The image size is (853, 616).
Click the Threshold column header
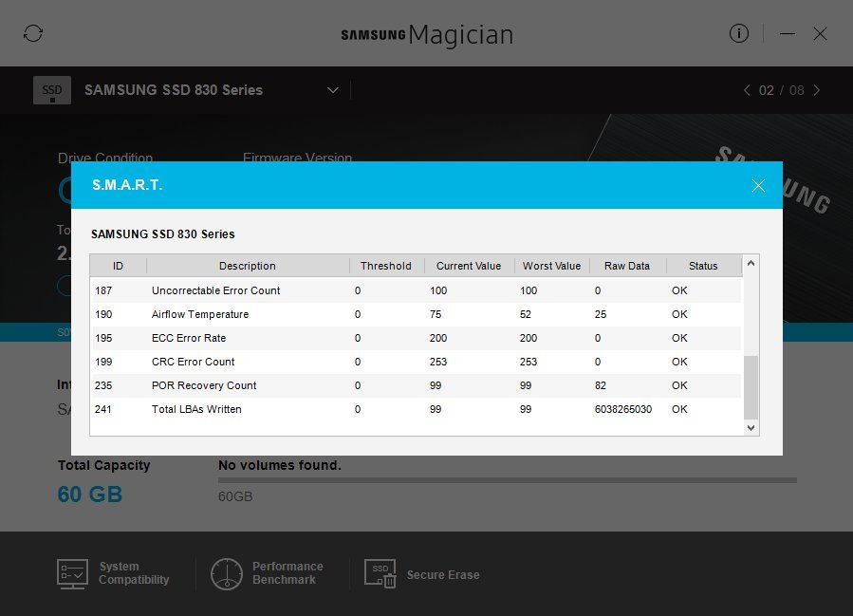385,266
